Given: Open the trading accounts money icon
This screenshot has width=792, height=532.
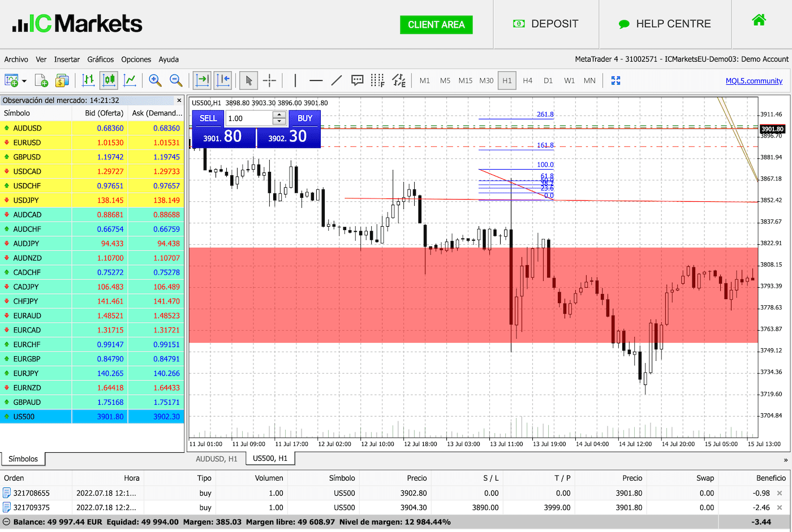Looking at the screenshot, I should (x=62, y=80).
